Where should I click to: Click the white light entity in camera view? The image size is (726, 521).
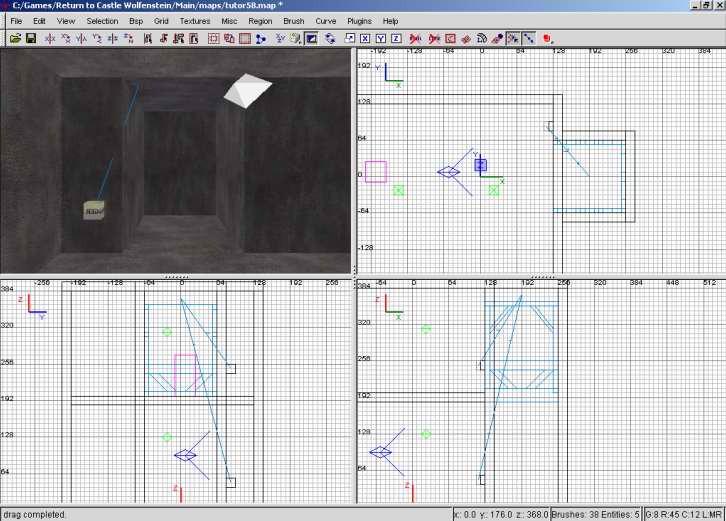click(x=246, y=90)
